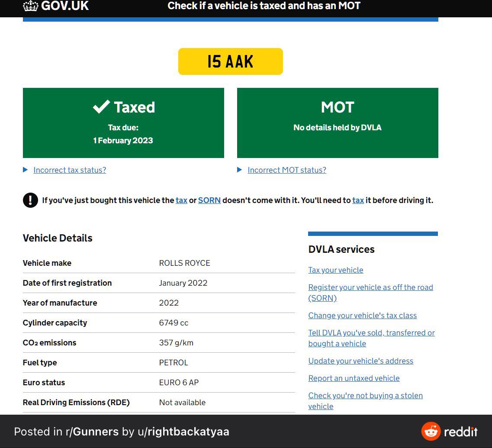Screen dimensions: 492x448
Task: Open Tax your vehicle link
Action: [336, 270]
